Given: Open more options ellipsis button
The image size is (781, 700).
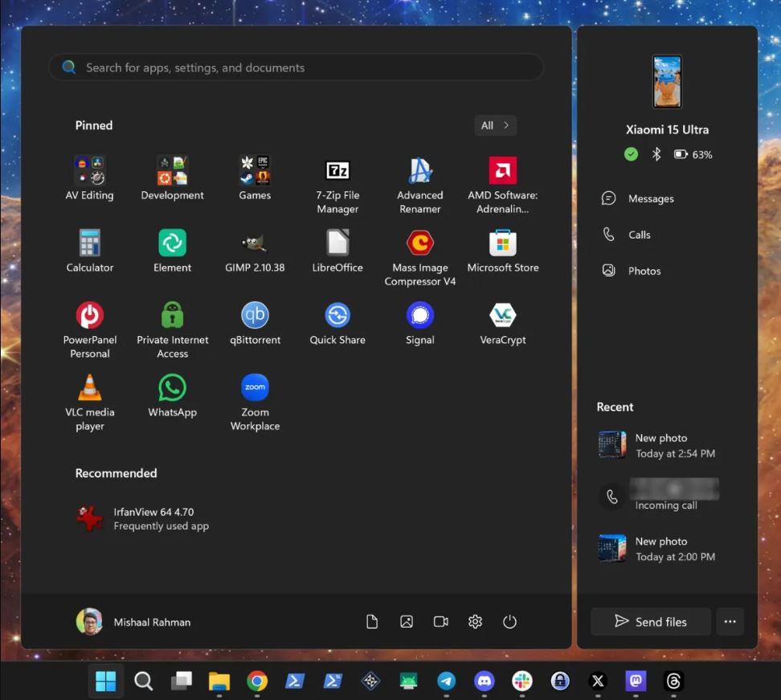Looking at the screenshot, I should [730, 621].
